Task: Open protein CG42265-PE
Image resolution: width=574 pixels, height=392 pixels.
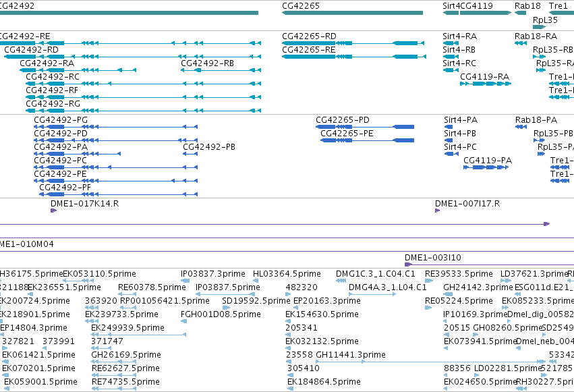Action: (367, 140)
